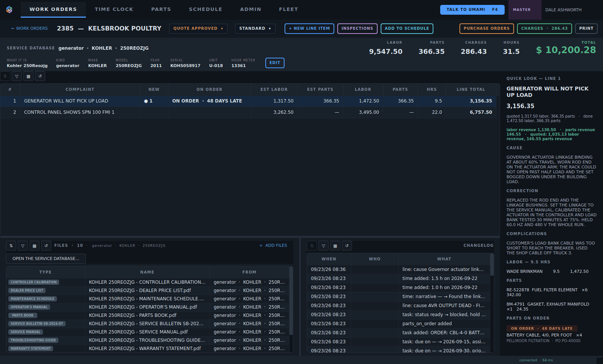Edit the service database unit details

coord(275,63)
